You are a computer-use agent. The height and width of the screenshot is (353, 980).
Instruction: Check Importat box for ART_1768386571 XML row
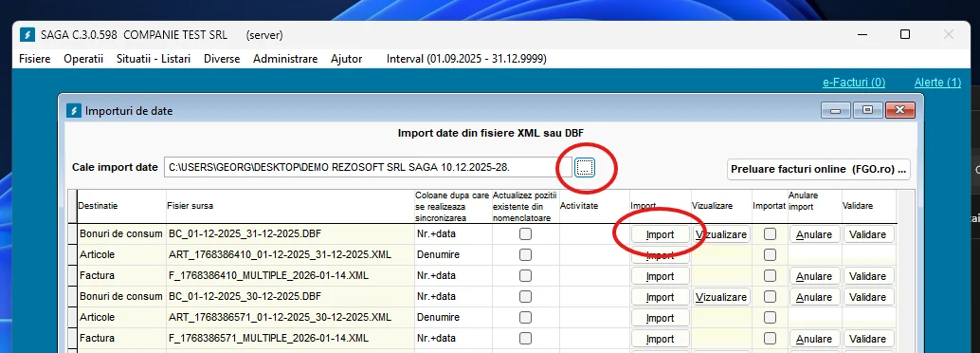click(x=770, y=317)
